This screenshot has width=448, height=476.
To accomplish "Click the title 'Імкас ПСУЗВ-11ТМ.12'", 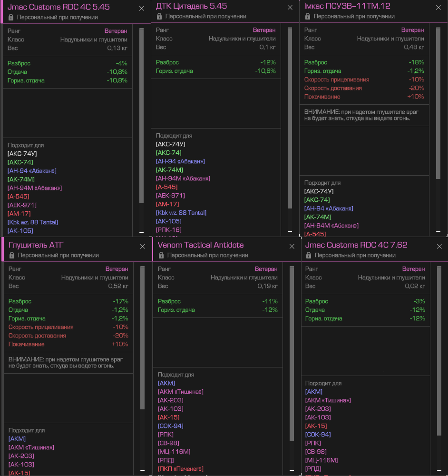I will coord(347,6).
